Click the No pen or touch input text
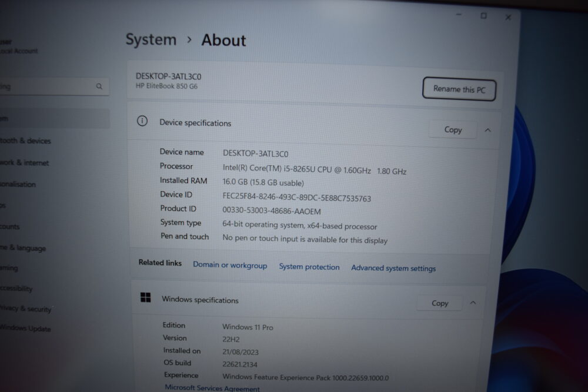This screenshot has height=392, width=588. tap(305, 239)
